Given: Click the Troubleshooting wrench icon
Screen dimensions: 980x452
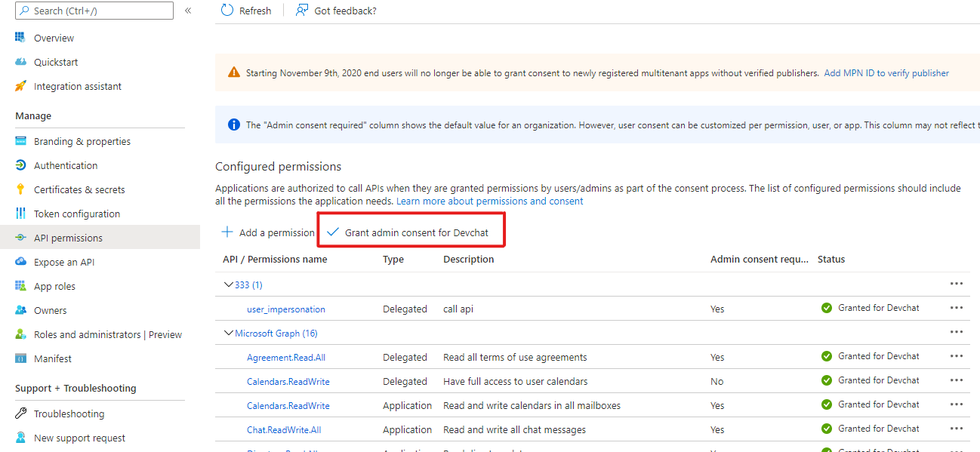Looking at the screenshot, I should 21,414.
